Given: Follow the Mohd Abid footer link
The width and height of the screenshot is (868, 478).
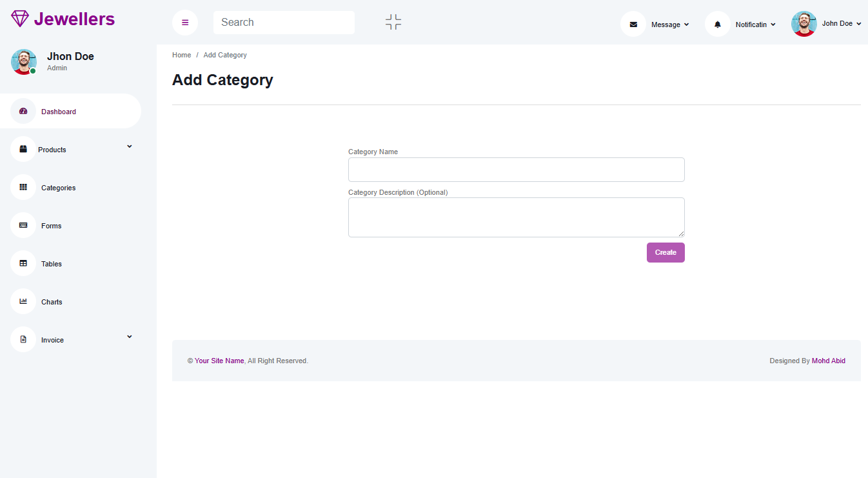Looking at the screenshot, I should tap(828, 361).
